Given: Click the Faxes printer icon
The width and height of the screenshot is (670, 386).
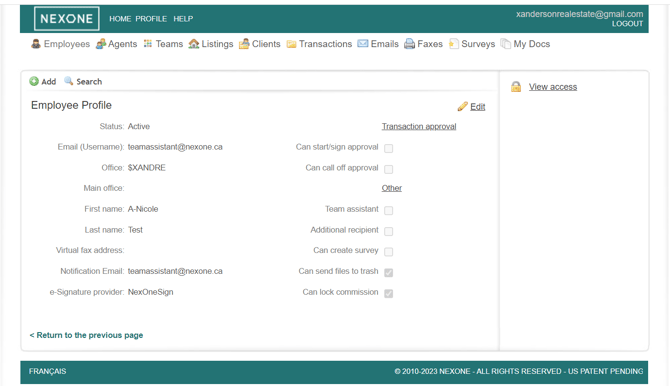Looking at the screenshot, I should tap(409, 44).
